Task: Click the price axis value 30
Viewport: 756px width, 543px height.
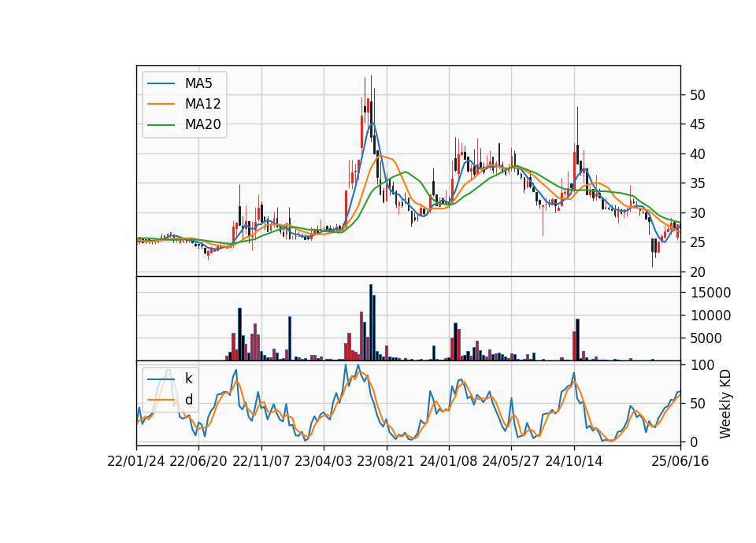Action: click(x=698, y=213)
